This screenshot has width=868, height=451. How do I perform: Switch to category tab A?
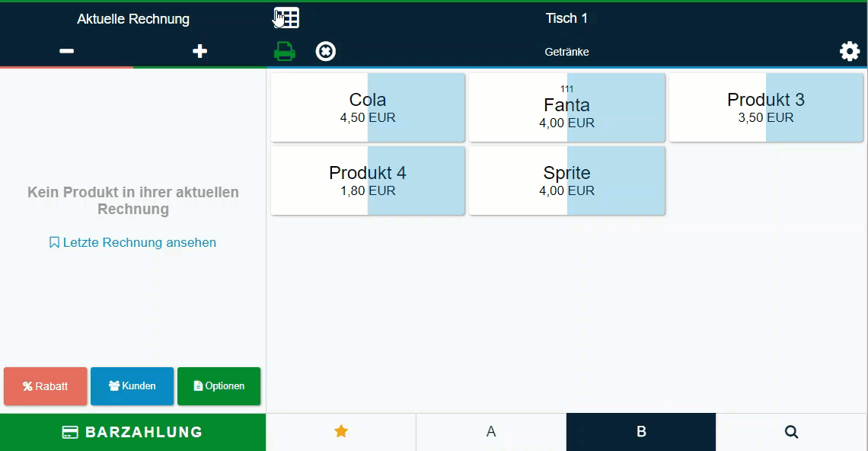pos(491,432)
